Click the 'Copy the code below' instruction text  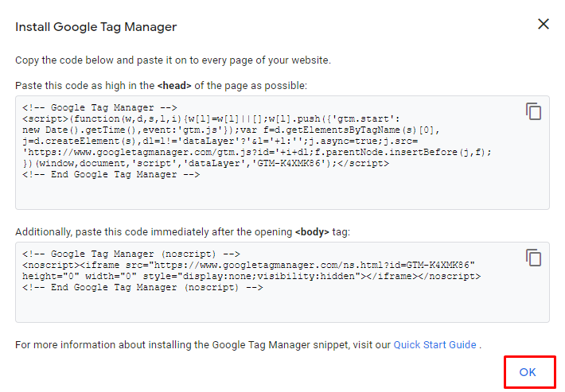point(173,60)
